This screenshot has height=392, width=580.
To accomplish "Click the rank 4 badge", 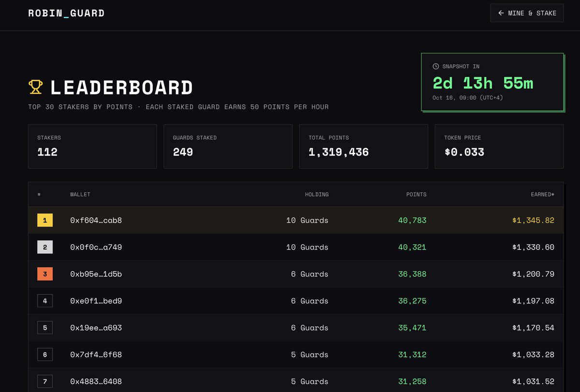I will click(x=45, y=301).
